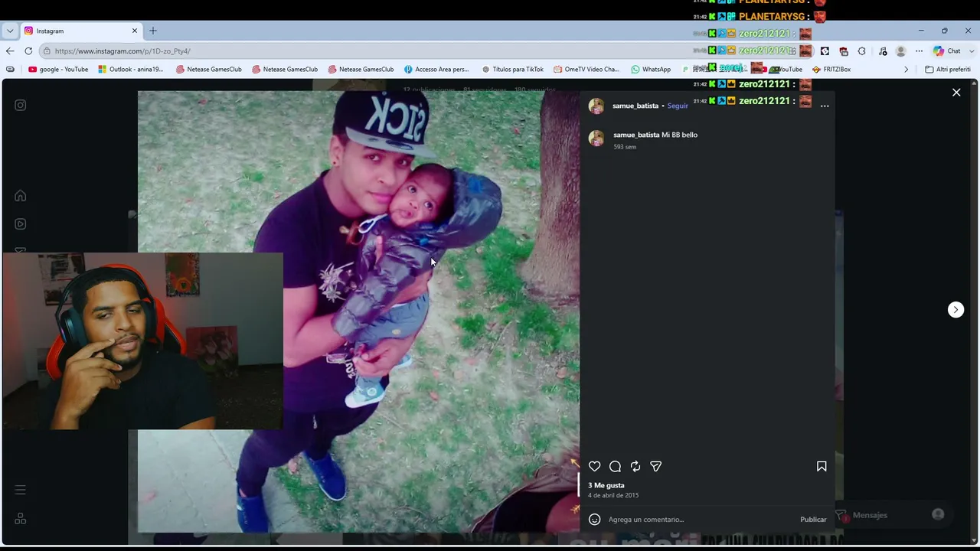Click Publicar to post the comment
This screenshot has width=980, height=551.
(x=813, y=520)
